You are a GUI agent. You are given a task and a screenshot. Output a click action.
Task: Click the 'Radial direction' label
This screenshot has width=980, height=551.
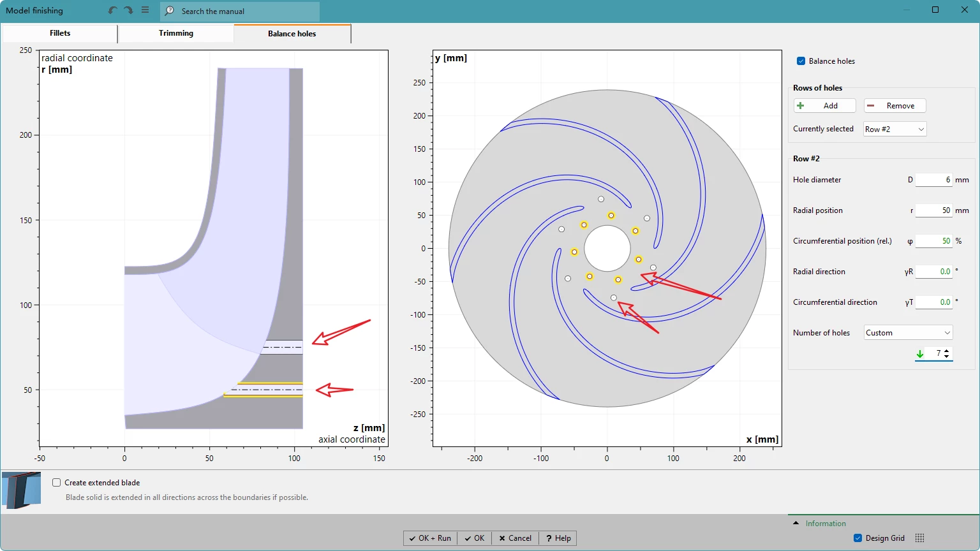pyautogui.click(x=819, y=272)
